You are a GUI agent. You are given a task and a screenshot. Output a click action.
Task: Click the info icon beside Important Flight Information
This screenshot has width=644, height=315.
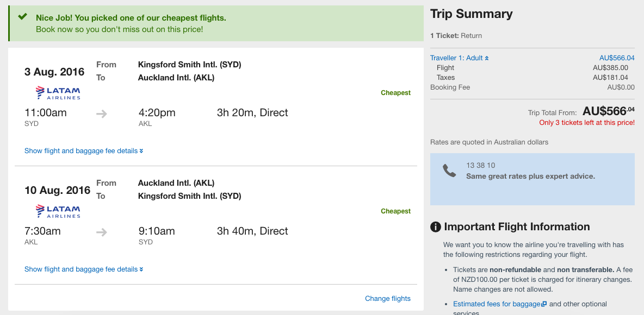pyautogui.click(x=435, y=227)
